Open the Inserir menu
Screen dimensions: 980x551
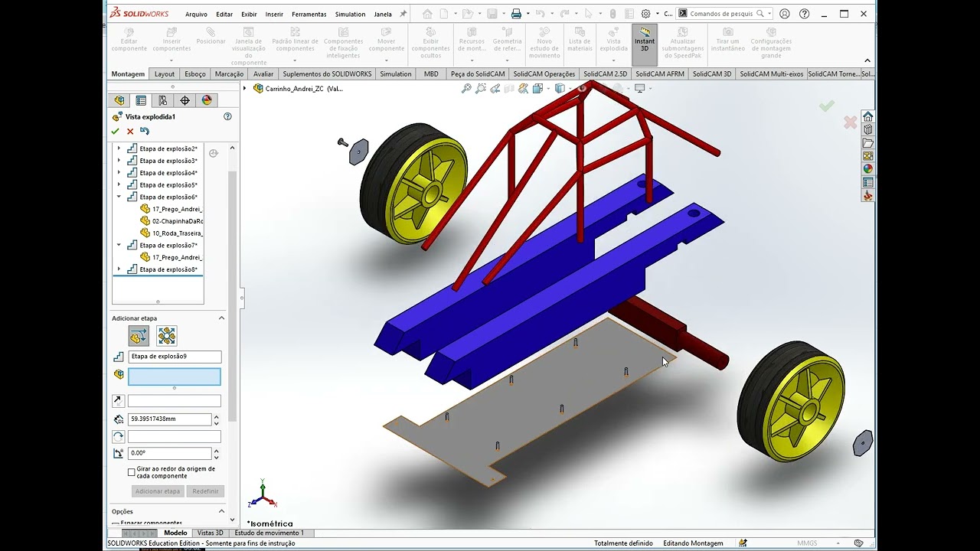(274, 14)
